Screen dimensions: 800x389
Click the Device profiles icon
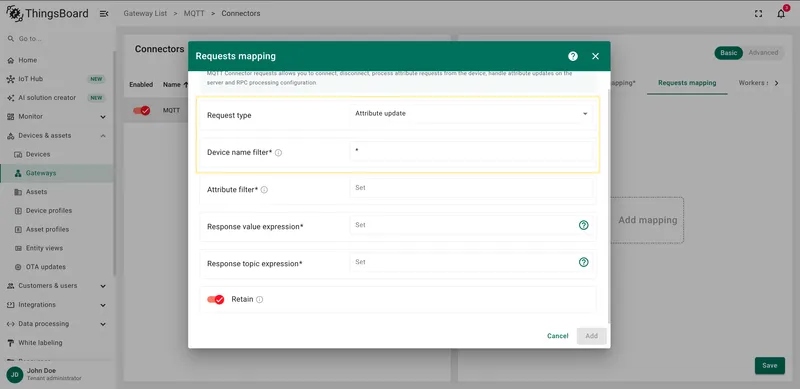(x=18, y=211)
